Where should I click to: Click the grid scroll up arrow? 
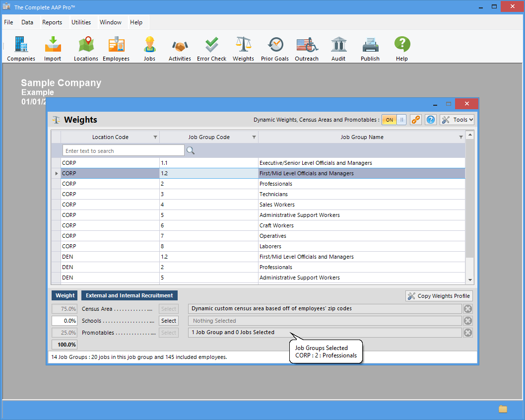(x=470, y=135)
